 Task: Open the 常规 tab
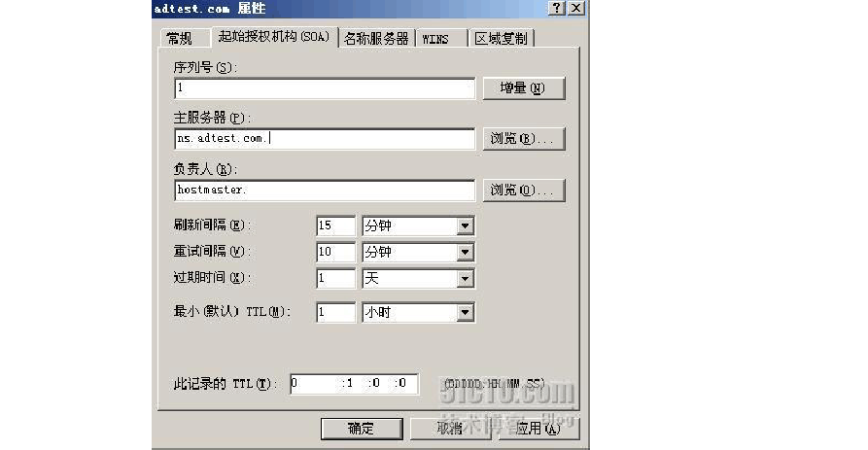[180, 38]
